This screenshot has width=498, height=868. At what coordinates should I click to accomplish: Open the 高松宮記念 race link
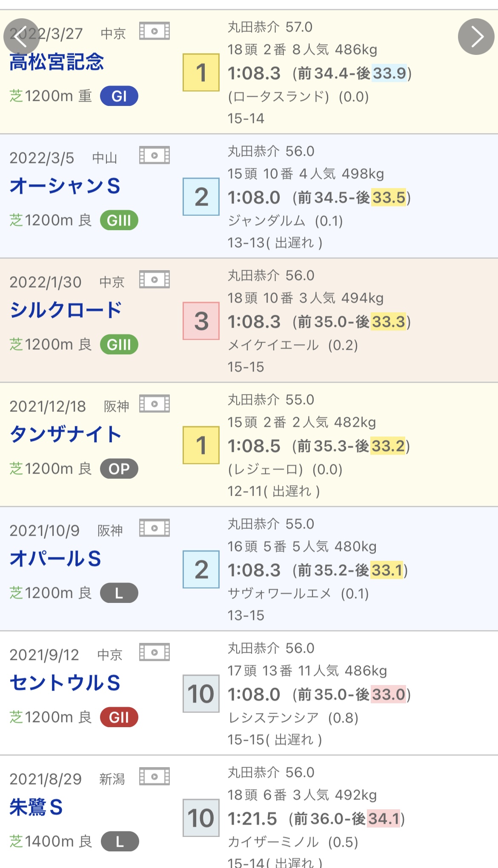(57, 62)
